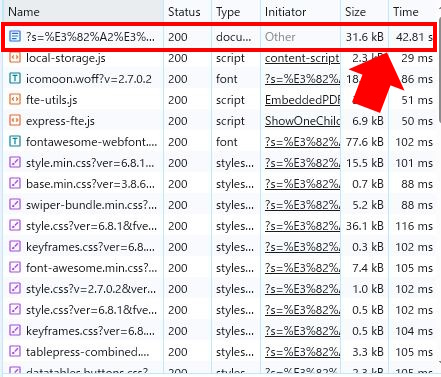
Task: Click the stylesheet icon beside font-awesome.min.css
Action: tap(15, 267)
